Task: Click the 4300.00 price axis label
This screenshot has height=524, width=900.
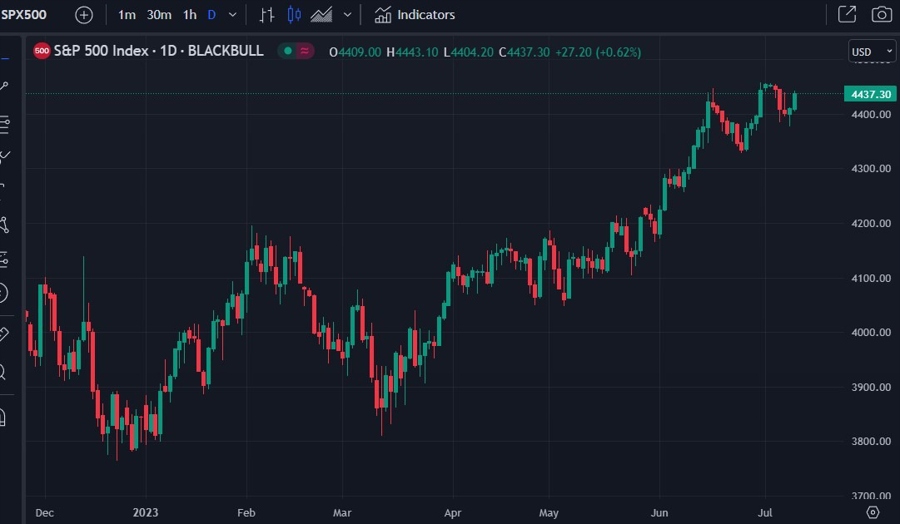Action: (x=871, y=168)
